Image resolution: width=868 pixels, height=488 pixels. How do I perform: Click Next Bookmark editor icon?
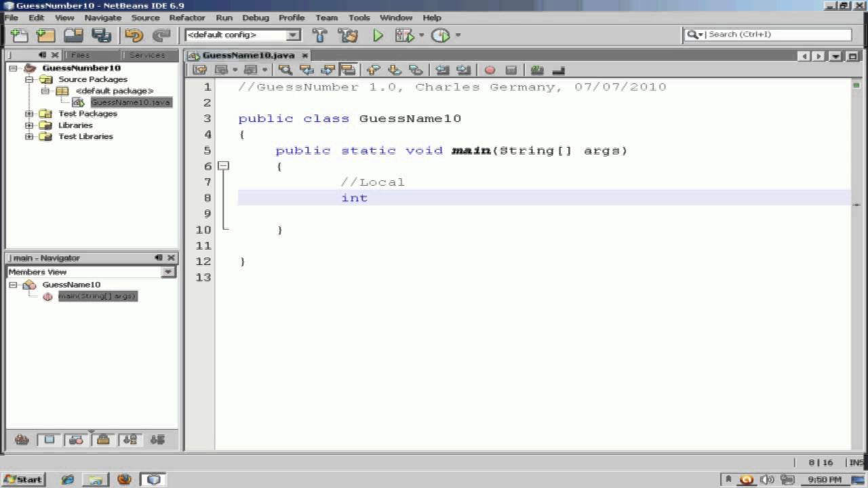[x=394, y=70]
